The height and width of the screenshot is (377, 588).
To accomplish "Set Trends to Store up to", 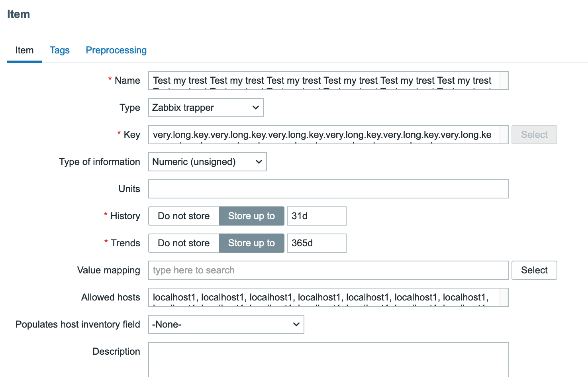I will click(x=251, y=243).
